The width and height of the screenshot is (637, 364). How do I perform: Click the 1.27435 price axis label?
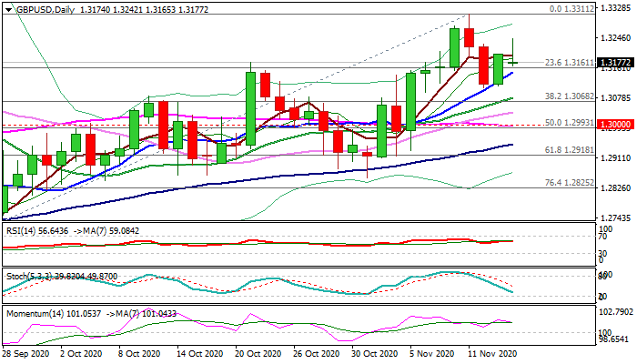(612, 218)
